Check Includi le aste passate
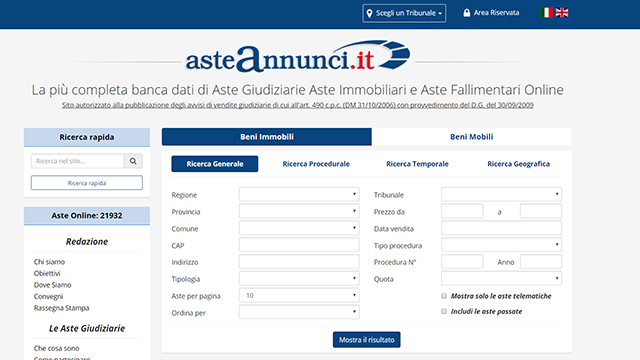This screenshot has width=640, height=360. pyautogui.click(x=444, y=311)
